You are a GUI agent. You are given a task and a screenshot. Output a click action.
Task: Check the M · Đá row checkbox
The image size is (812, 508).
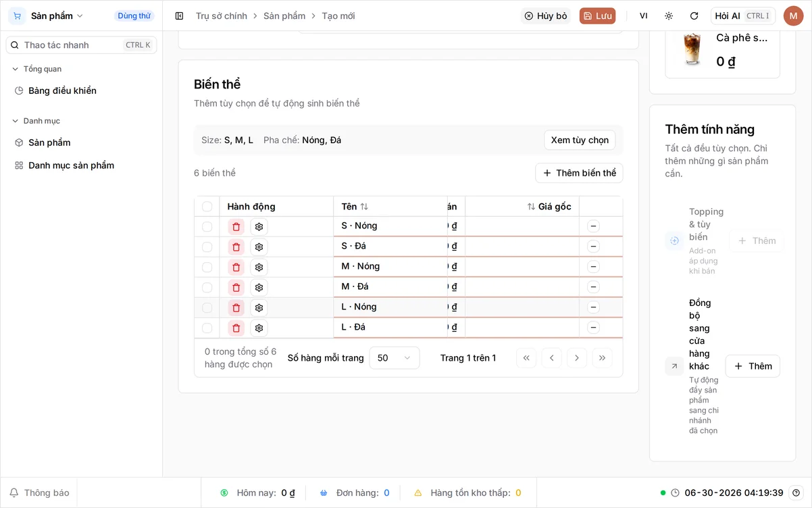tap(207, 288)
